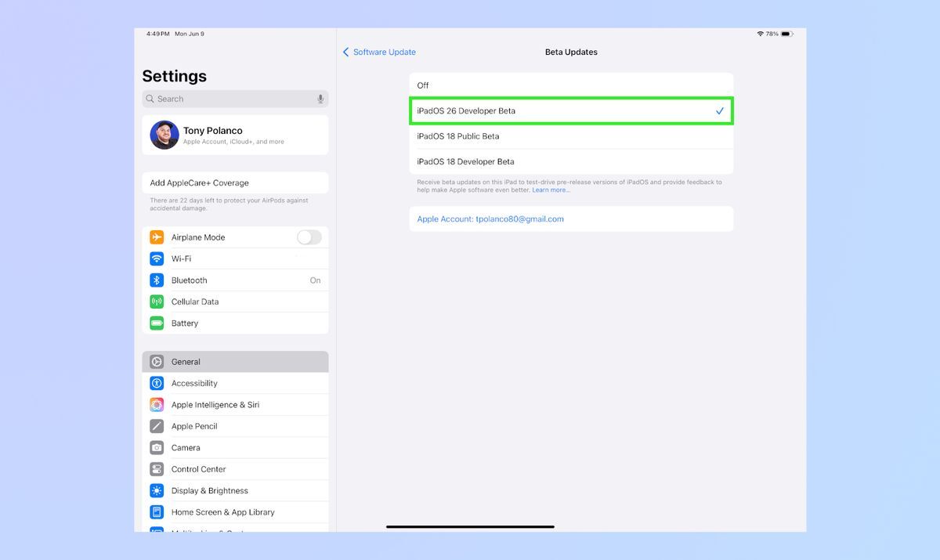Open Control Center settings

[x=235, y=469]
